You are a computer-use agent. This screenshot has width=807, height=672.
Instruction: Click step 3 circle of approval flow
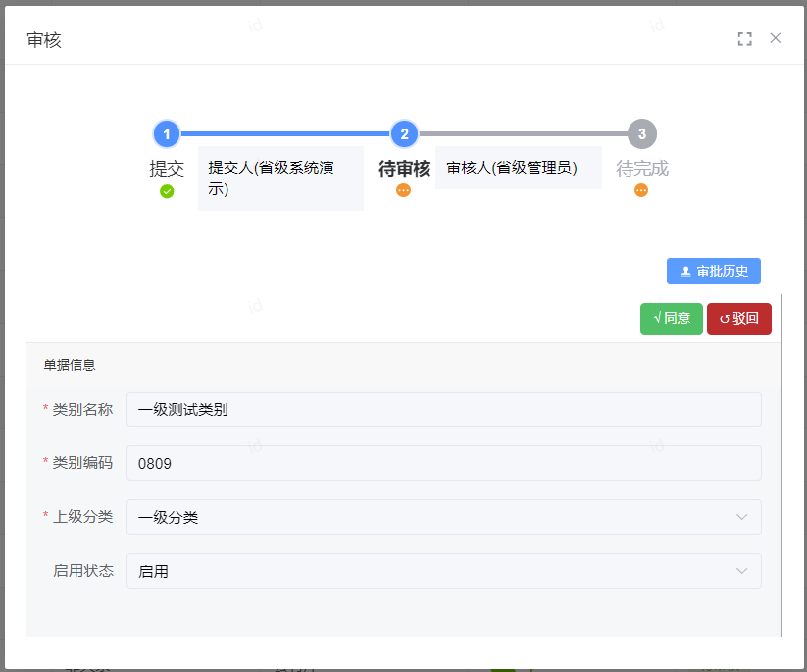pyautogui.click(x=642, y=133)
